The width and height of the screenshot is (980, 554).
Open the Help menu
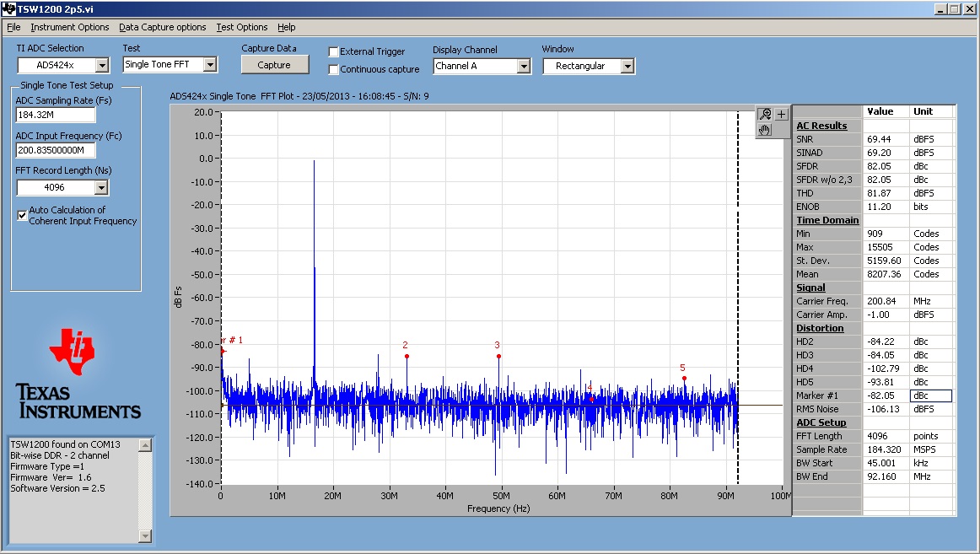(287, 28)
